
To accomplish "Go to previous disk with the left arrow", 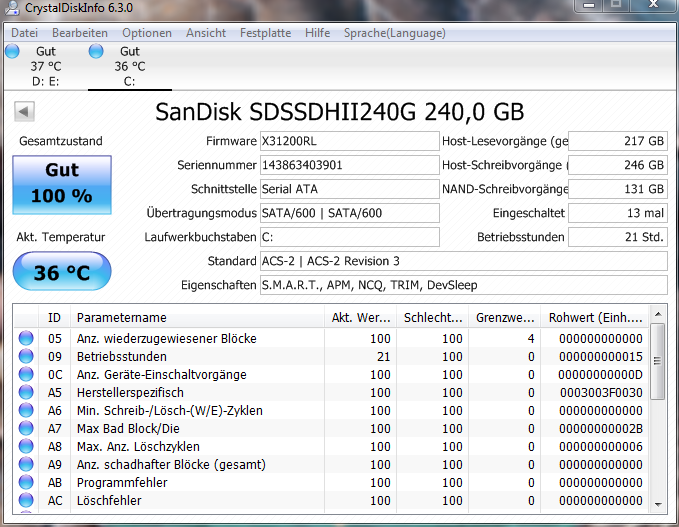I will pyautogui.click(x=24, y=112).
